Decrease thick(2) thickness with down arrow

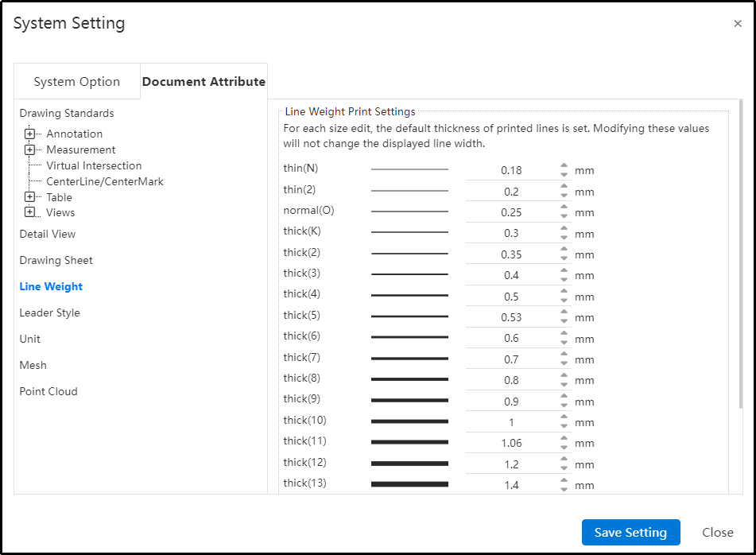coord(564,259)
